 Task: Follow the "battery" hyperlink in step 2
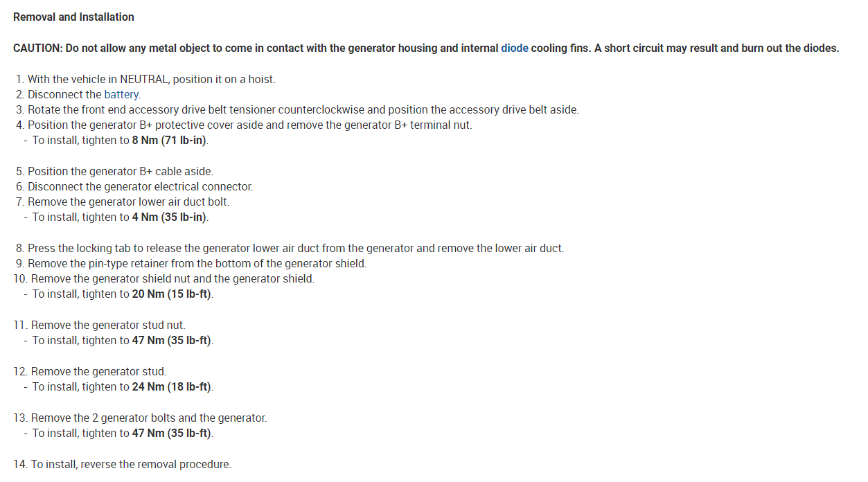(x=121, y=95)
